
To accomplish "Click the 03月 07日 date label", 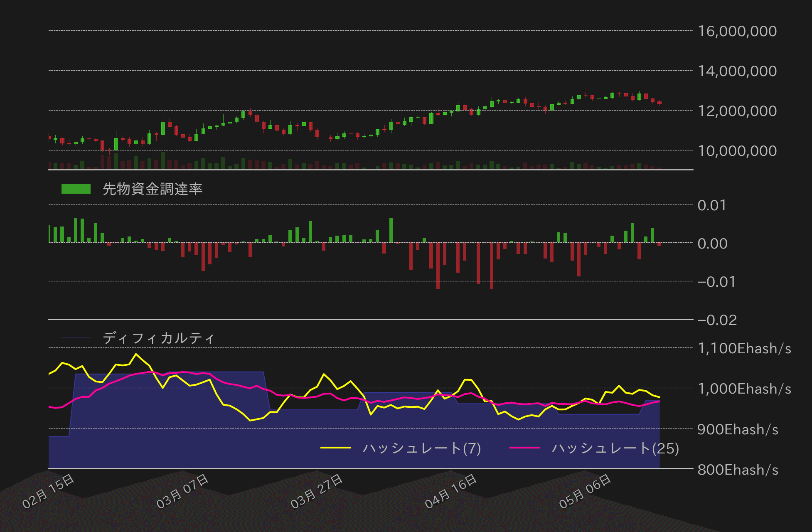I will [182, 491].
